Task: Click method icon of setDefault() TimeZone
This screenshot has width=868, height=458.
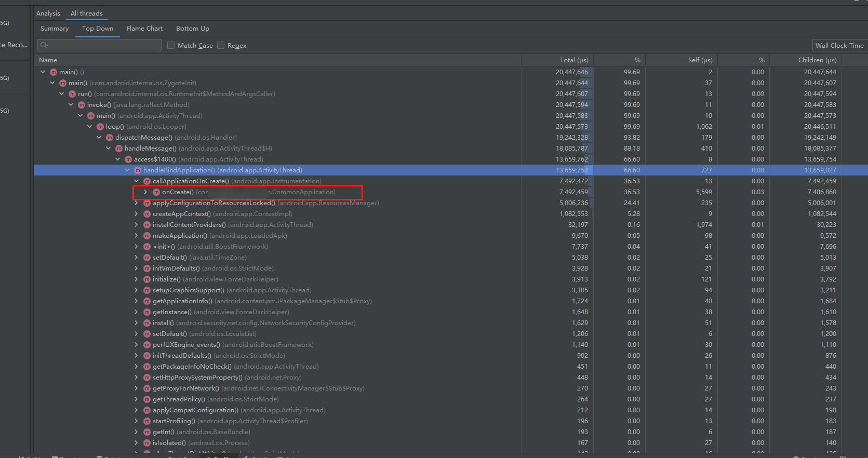Action: click(147, 258)
